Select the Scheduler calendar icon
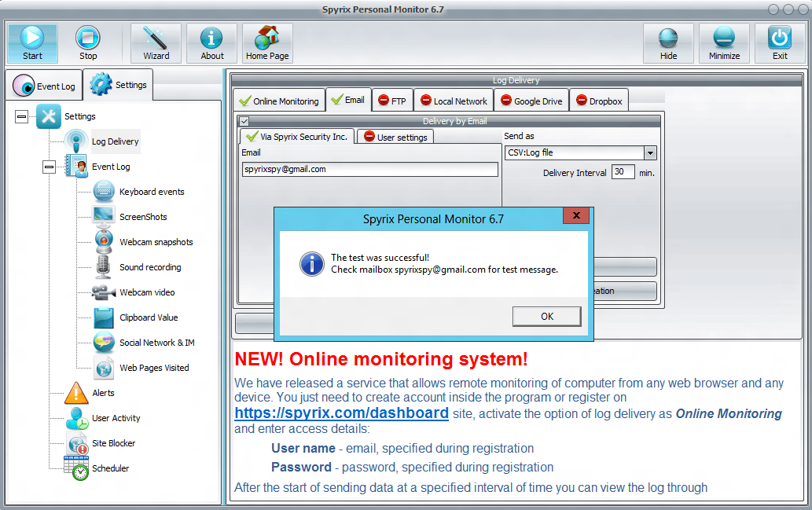 77,468
